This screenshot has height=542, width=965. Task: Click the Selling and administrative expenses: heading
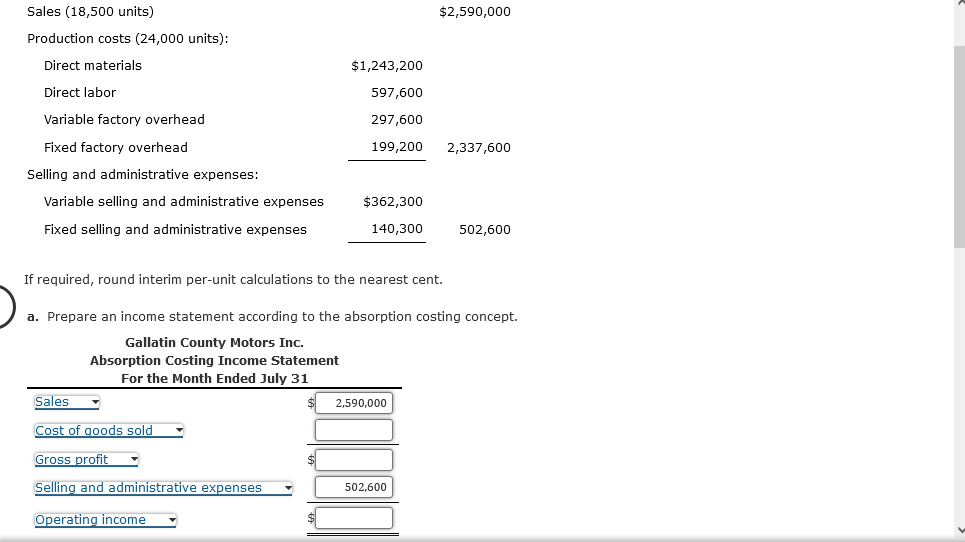[143, 175]
